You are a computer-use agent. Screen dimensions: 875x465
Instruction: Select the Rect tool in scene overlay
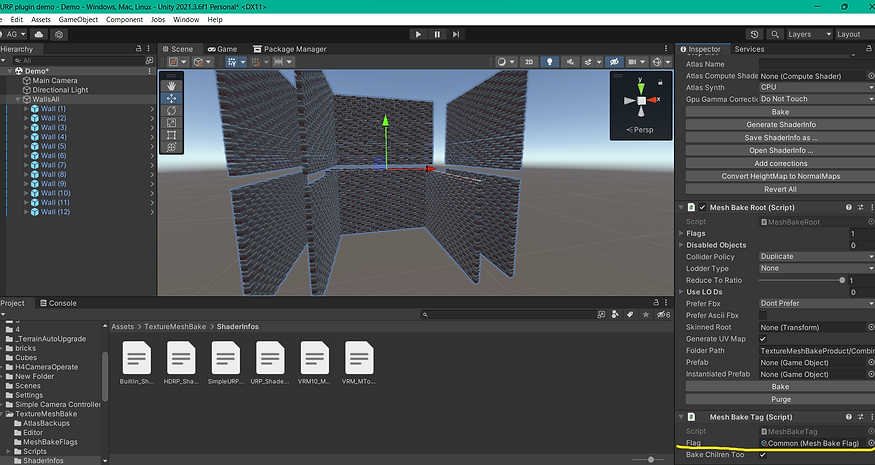coord(172,135)
